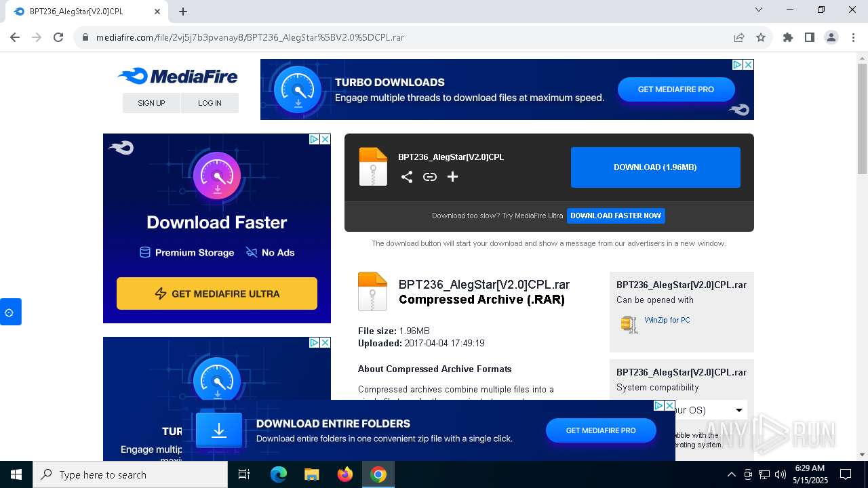Open a new browser tab
This screenshot has height=488, width=868.
point(183,12)
